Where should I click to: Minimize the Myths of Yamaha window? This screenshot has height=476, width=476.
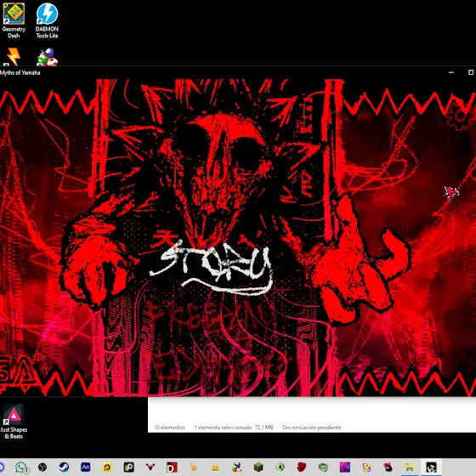[x=451, y=72]
